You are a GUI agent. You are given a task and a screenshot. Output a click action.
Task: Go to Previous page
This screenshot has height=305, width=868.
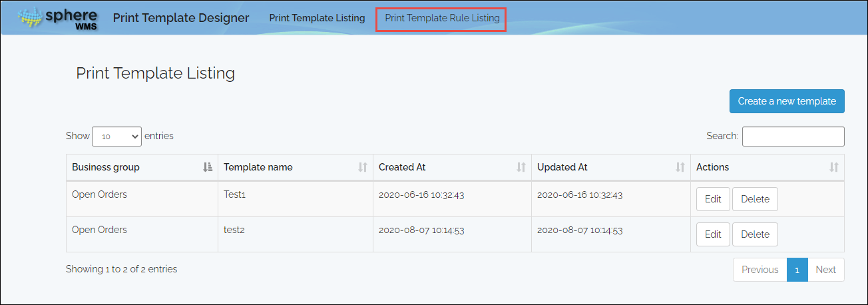pyautogui.click(x=759, y=270)
